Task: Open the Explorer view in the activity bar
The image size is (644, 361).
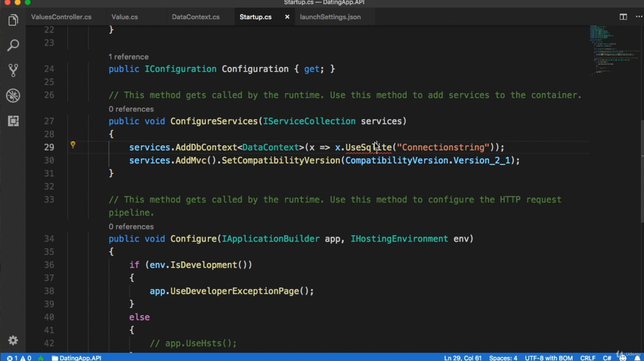Action: pyautogui.click(x=13, y=20)
